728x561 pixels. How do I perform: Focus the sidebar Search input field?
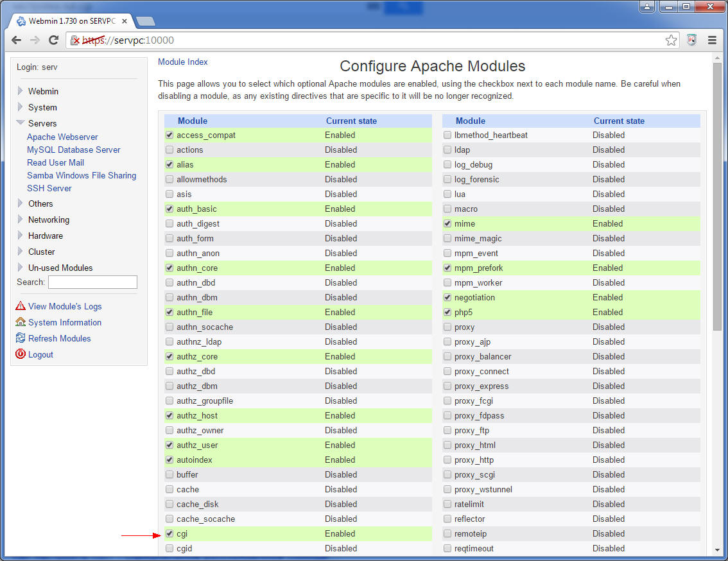coord(92,282)
